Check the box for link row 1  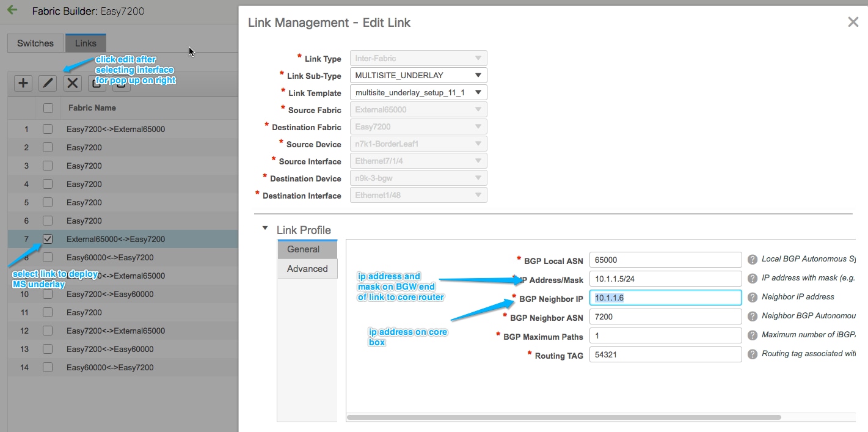tap(48, 129)
